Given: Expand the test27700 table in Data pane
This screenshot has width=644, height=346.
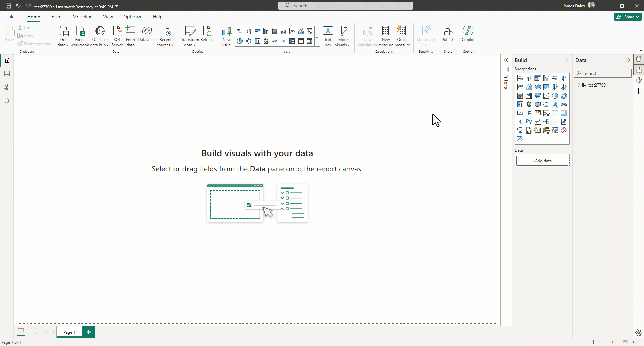Looking at the screenshot, I should [x=579, y=85].
